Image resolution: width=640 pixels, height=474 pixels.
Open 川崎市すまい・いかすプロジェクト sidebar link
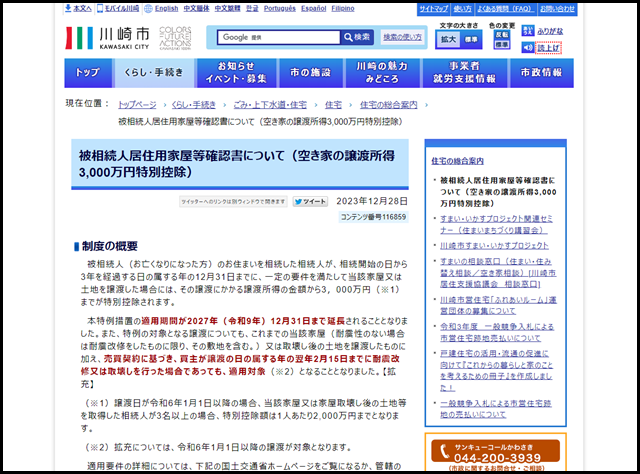tap(494, 245)
